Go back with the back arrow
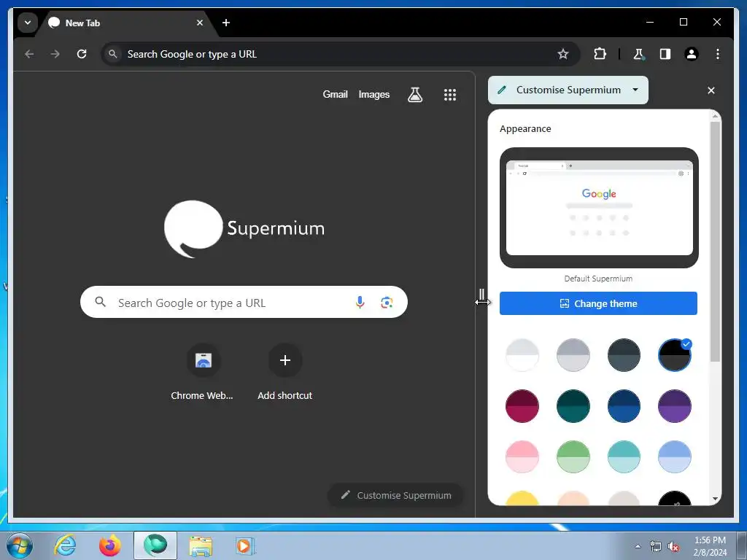The image size is (747, 560). pyautogui.click(x=29, y=54)
